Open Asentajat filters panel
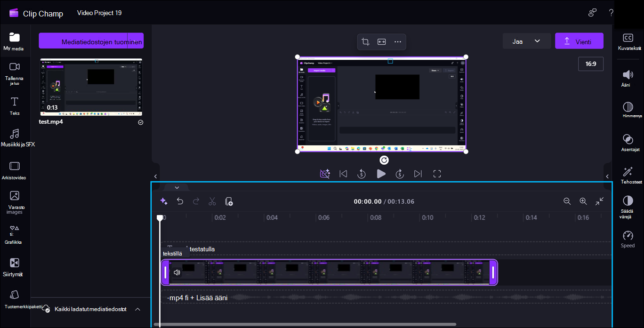 point(629,143)
